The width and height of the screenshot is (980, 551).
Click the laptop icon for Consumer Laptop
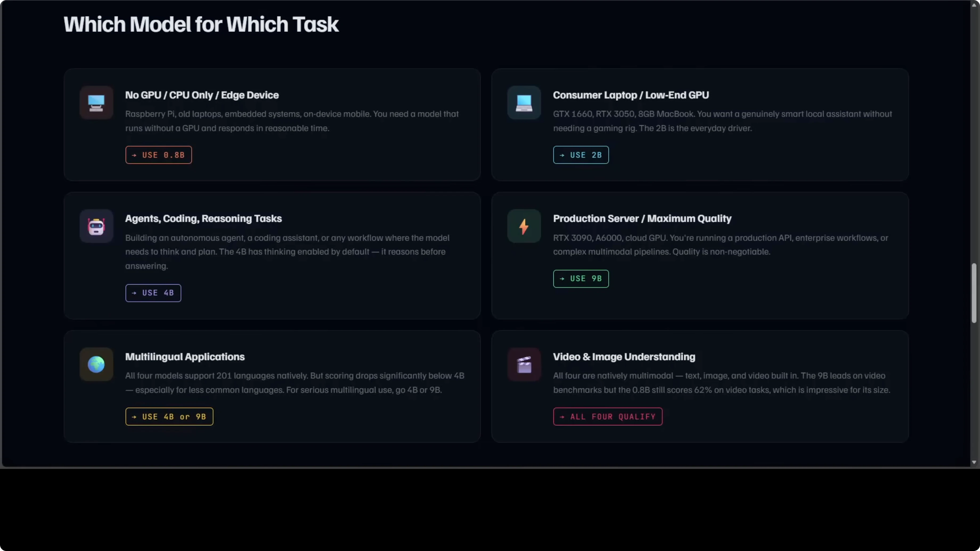tap(524, 103)
